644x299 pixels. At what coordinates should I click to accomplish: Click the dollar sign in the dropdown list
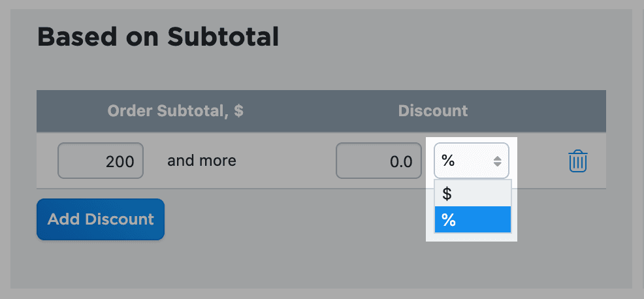(x=447, y=193)
